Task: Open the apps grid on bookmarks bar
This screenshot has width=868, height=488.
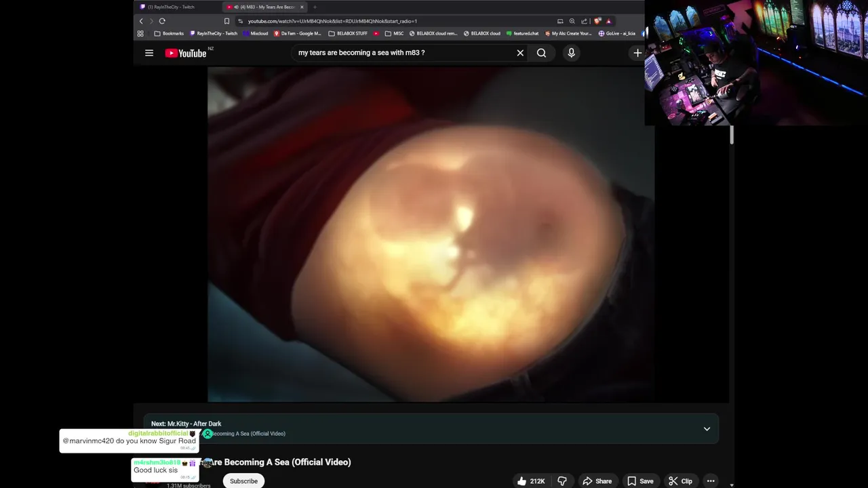Action: point(140,33)
